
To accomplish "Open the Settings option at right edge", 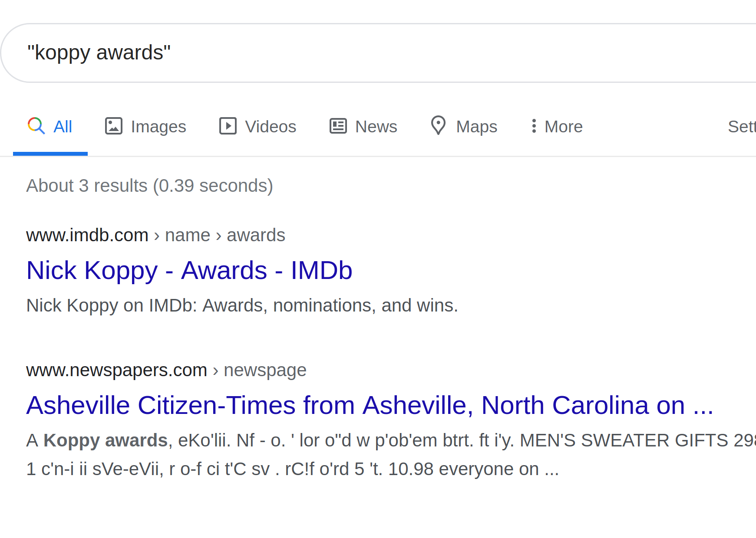I will (742, 127).
